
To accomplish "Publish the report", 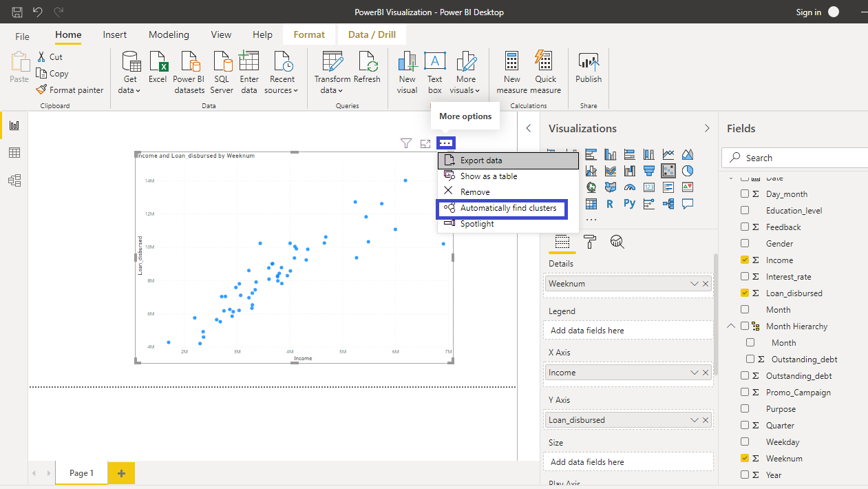I will click(589, 67).
